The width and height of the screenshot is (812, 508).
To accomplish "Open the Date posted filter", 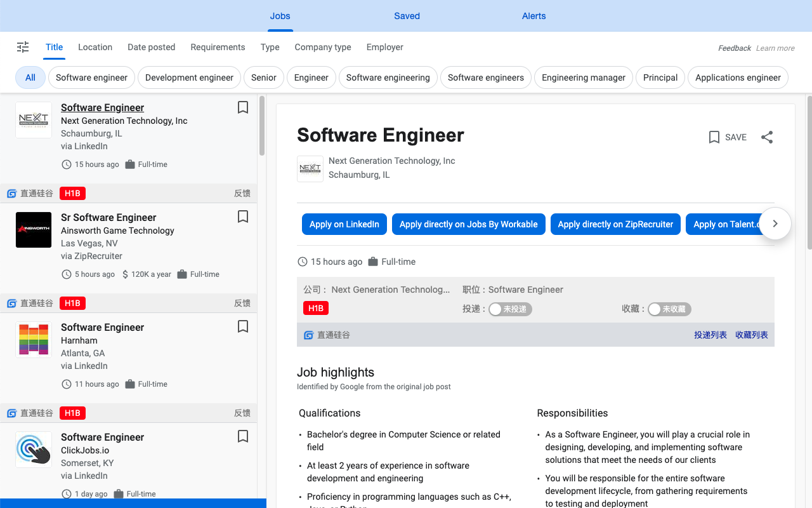I will click(151, 47).
